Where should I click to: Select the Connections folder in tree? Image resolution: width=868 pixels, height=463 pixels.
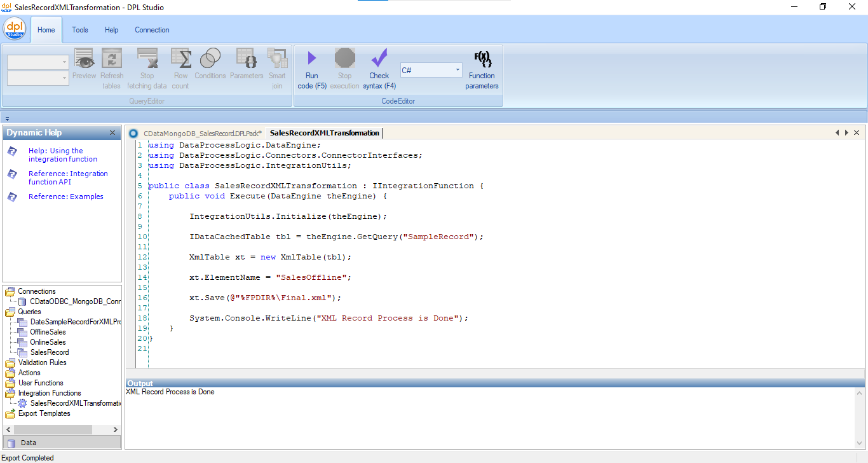pos(37,291)
